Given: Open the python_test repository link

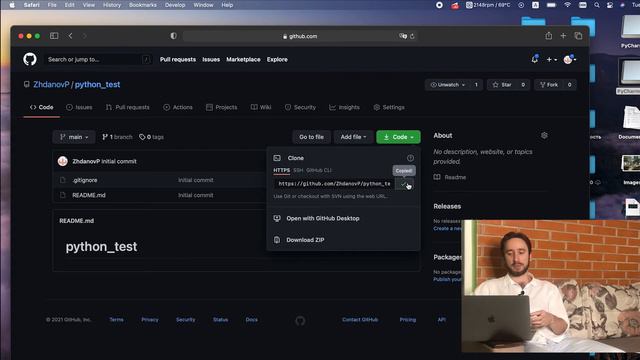Looking at the screenshot, I should click(x=98, y=85).
